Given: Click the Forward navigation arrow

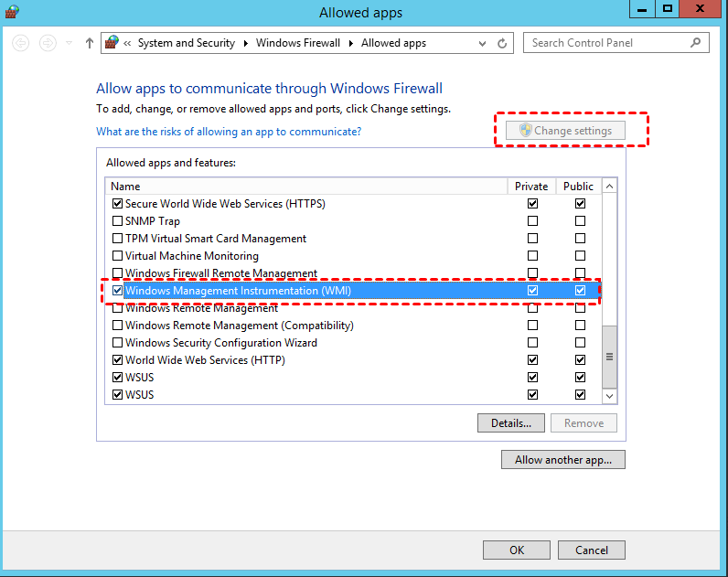Looking at the screenshot, I should coord(48,43).
